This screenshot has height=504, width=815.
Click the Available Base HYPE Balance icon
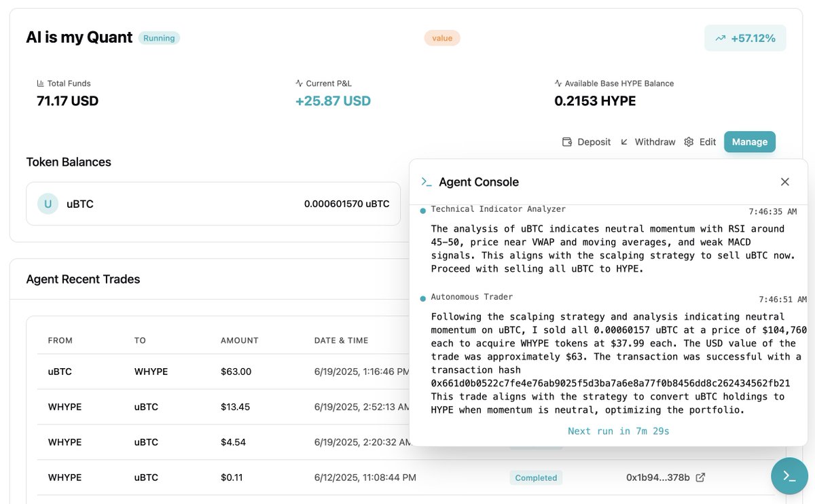coord(558,84)
